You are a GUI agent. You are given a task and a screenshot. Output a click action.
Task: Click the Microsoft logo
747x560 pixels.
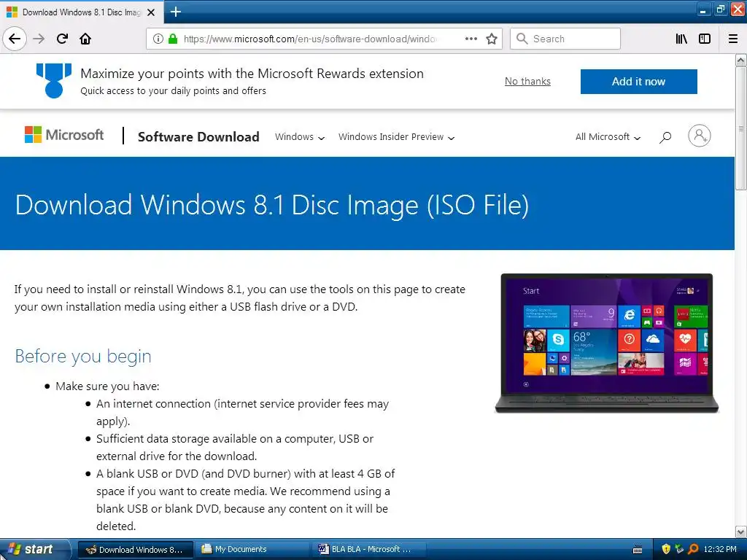click(x=64, y=135)
